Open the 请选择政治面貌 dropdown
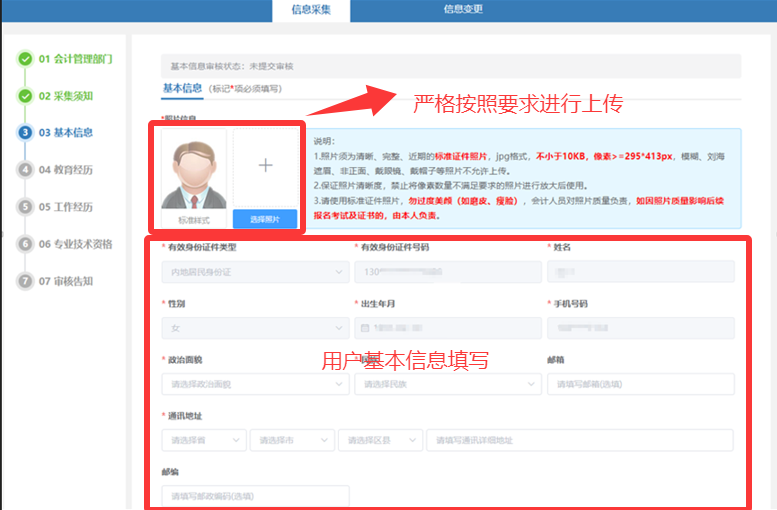The image size is (777, 510). [x=253, y=384]
